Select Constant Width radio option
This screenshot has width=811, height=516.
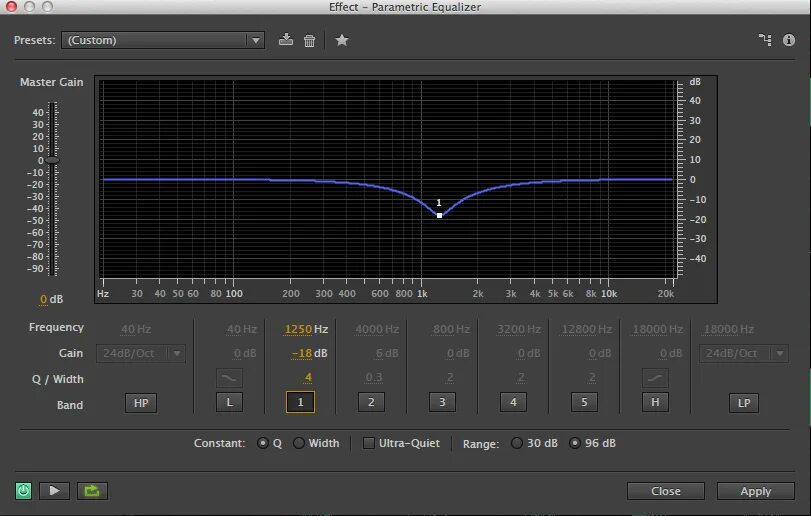pyautogui.click(x=298, y=443)
